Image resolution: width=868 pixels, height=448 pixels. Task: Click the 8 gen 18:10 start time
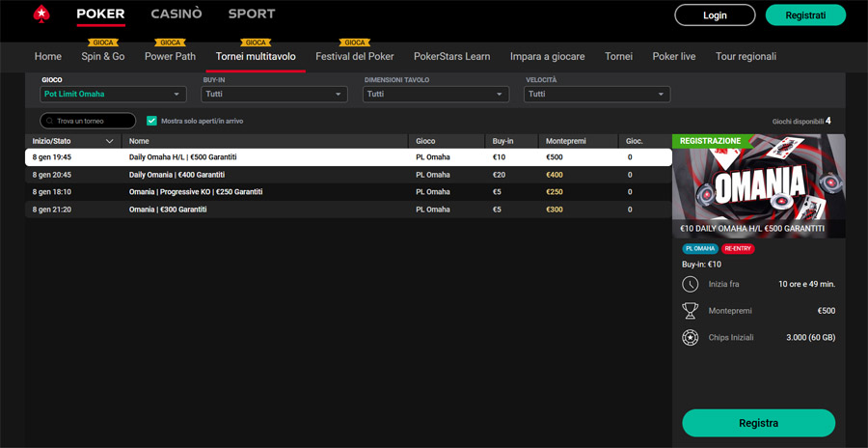click(51, 192)
